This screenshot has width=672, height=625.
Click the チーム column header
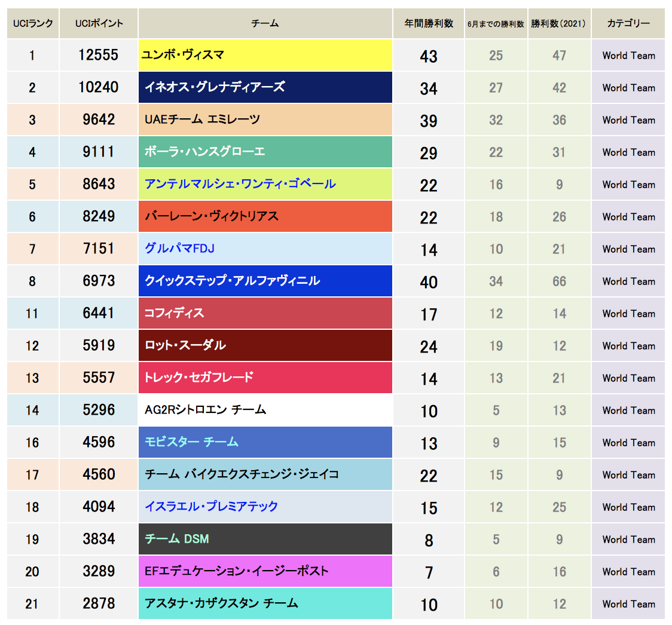(265, 23)
